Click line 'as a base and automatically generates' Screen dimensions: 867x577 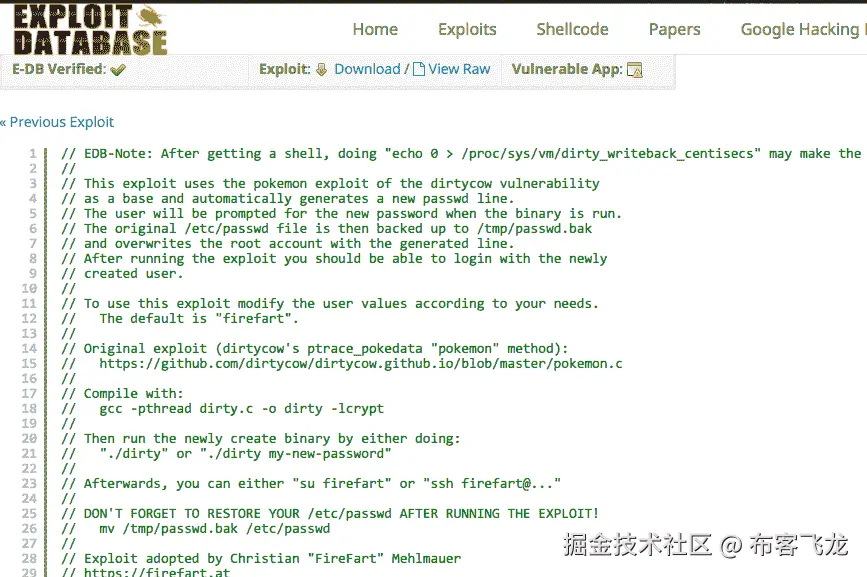click(x=288, y=198)
